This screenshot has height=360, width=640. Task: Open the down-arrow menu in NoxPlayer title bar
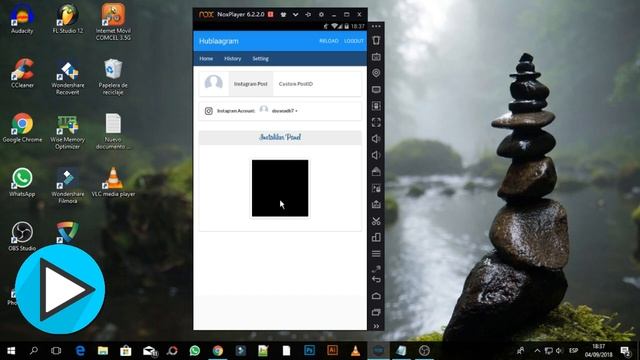point(296,14)
